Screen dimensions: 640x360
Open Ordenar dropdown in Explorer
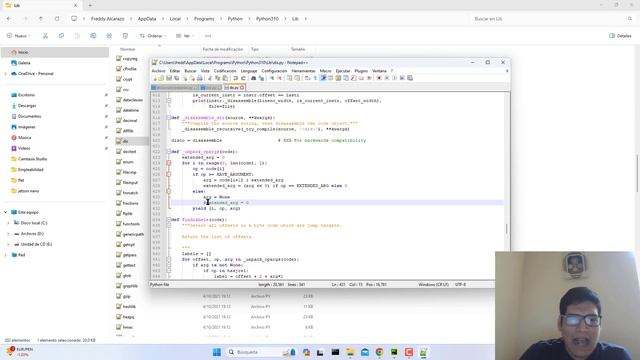click(x=153, y=36)
